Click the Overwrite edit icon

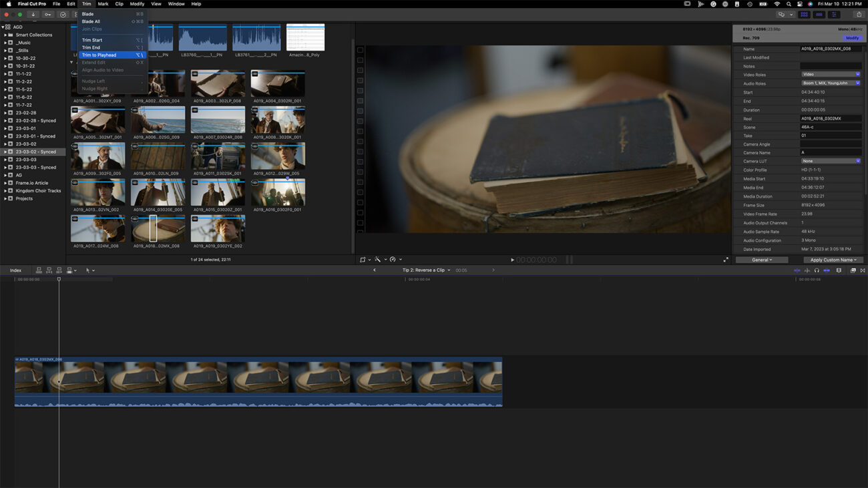click(69, 270)
